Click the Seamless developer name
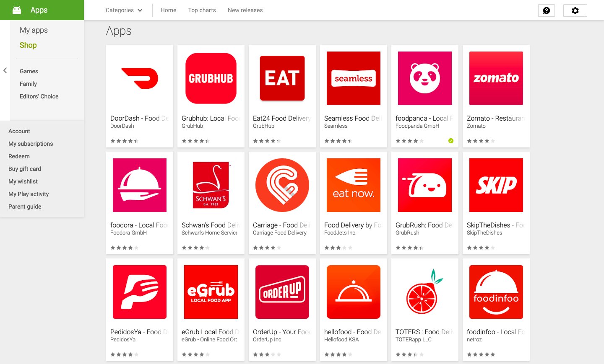604x364 pixels. click(336, 126)
